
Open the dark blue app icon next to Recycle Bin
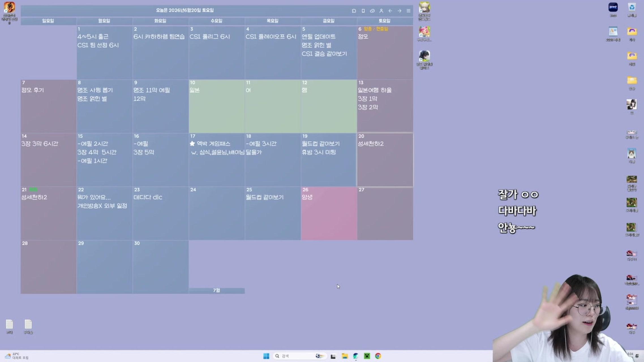point(613,10)
